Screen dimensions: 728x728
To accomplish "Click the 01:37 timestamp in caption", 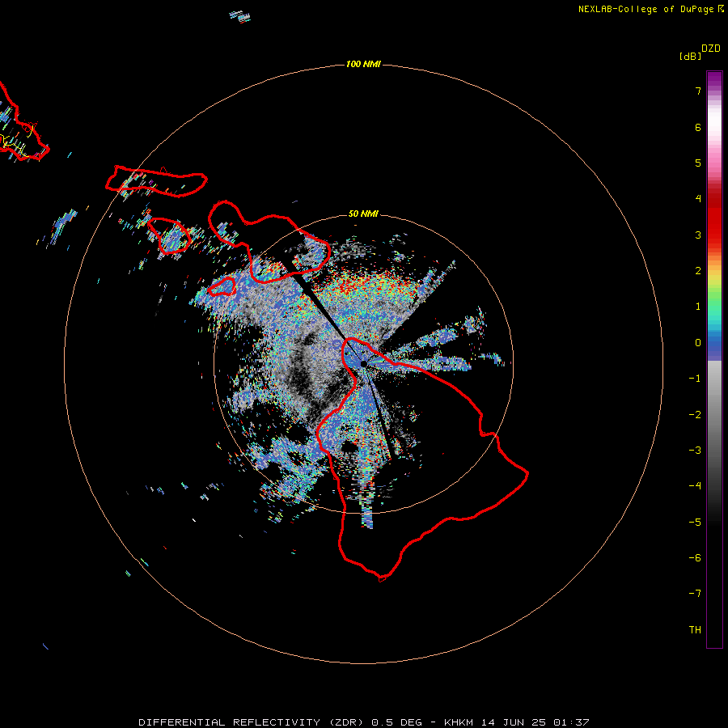I will click(571, 722).
